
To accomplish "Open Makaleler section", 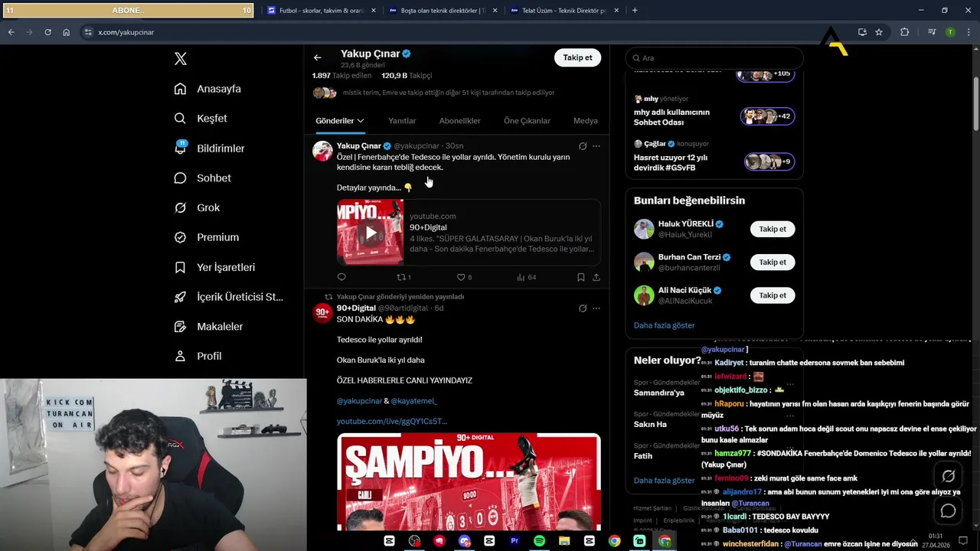I will click(x=208, y=327).
